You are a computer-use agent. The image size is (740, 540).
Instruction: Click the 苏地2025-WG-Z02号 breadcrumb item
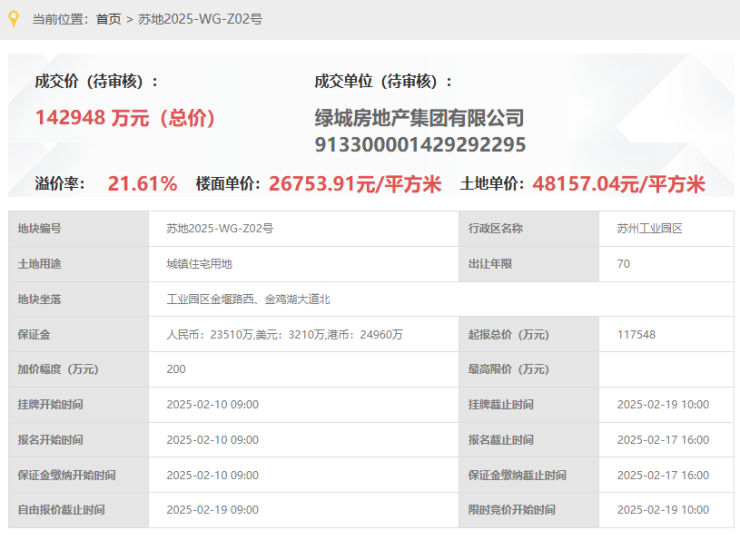point(200,19)
